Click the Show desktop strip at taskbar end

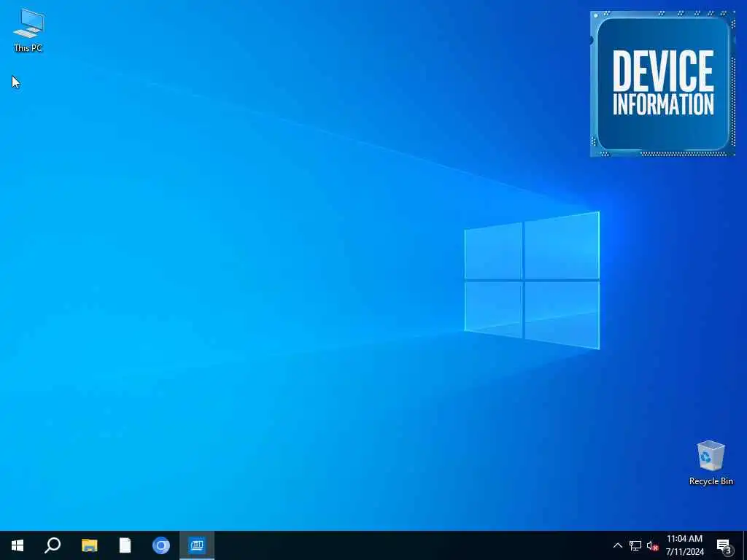point(745,545)
